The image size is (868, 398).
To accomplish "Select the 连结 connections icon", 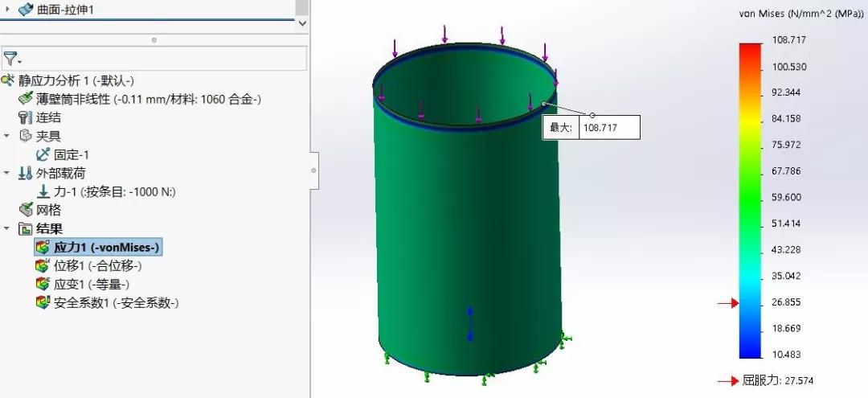I will point(25,117).
